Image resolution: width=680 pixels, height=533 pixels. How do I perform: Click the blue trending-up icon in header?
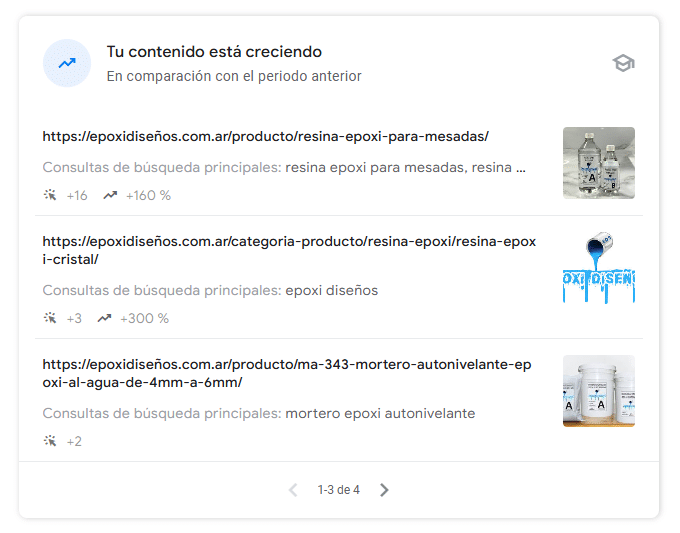pyautogui.click(x=67, y=63)
